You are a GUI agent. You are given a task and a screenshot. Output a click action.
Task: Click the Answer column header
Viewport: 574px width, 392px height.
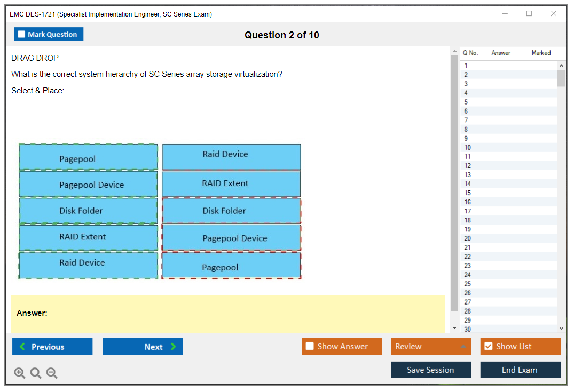coord(501,53)
